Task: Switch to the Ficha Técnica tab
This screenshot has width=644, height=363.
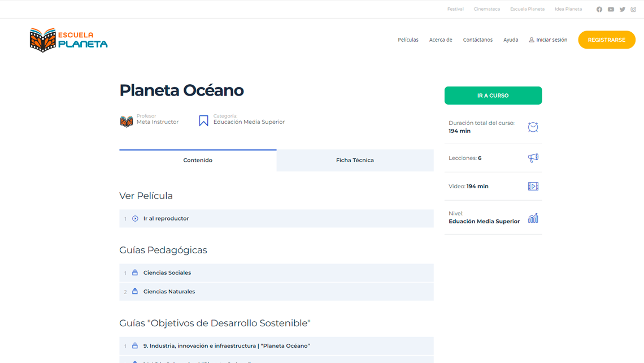Action: [355, 161]
